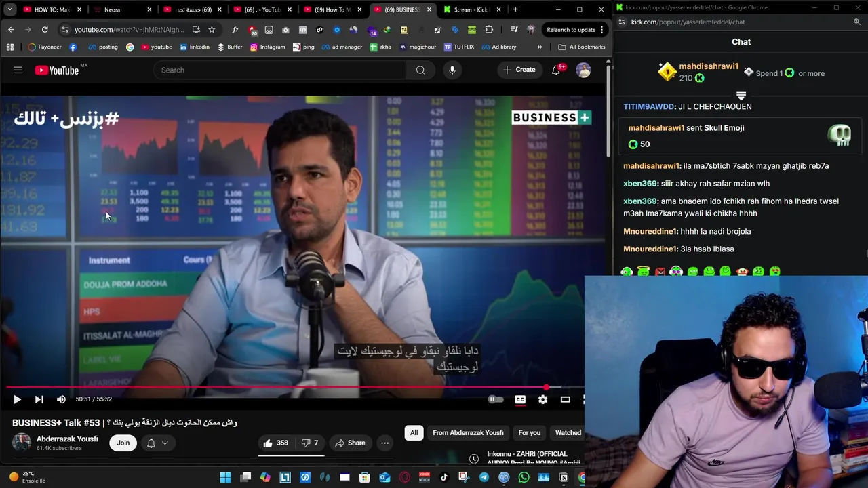Open Abderrazak Yousfi channel avatar
Viewport: 868px width, 488px height.
coord(22,443)
